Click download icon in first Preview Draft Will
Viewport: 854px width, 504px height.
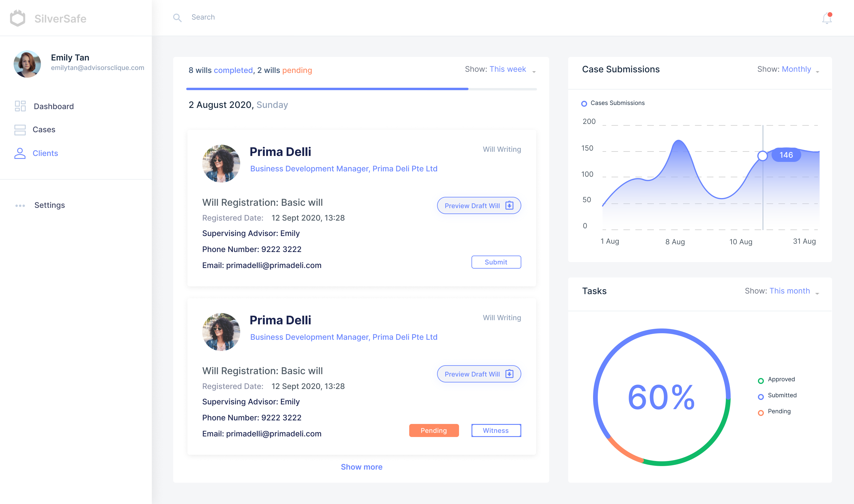pyautogui.click(x=509, y=205)
